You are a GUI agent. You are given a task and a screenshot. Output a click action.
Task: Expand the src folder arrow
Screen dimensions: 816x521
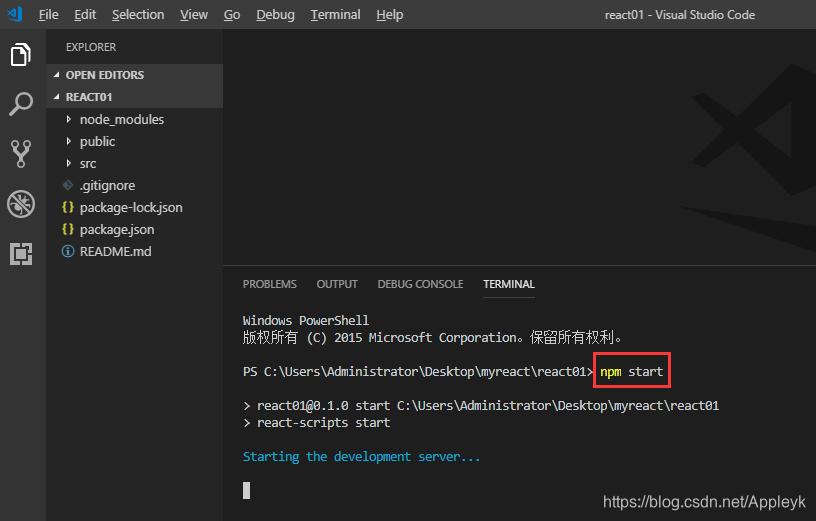pos(69,163)
